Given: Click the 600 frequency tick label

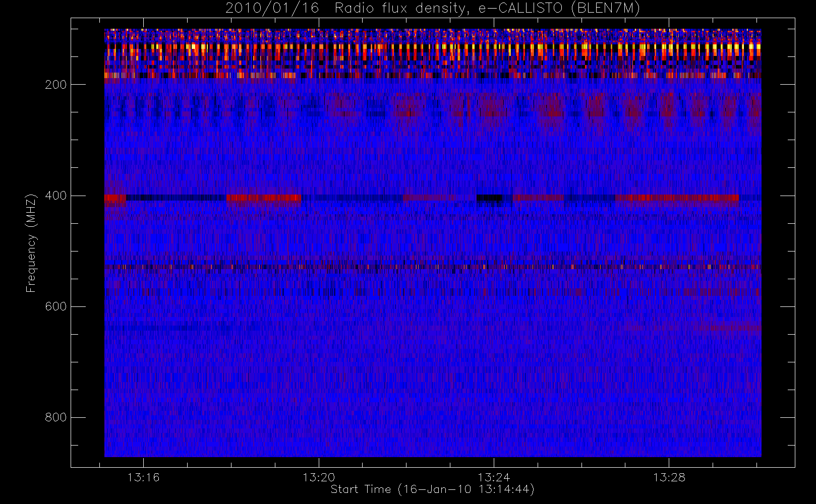Looking at the screenshot, I should click(x=55, y=306).
